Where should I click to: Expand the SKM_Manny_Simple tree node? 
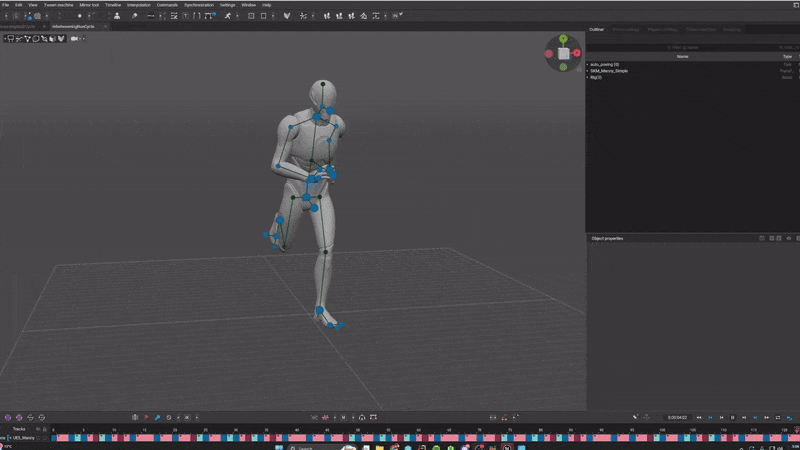588,71
